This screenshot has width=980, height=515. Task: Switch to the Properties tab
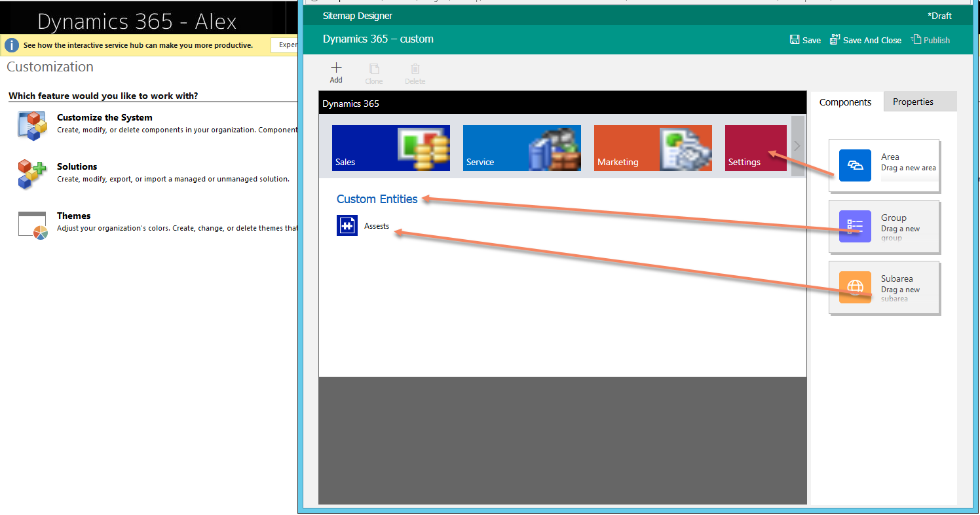913,102
